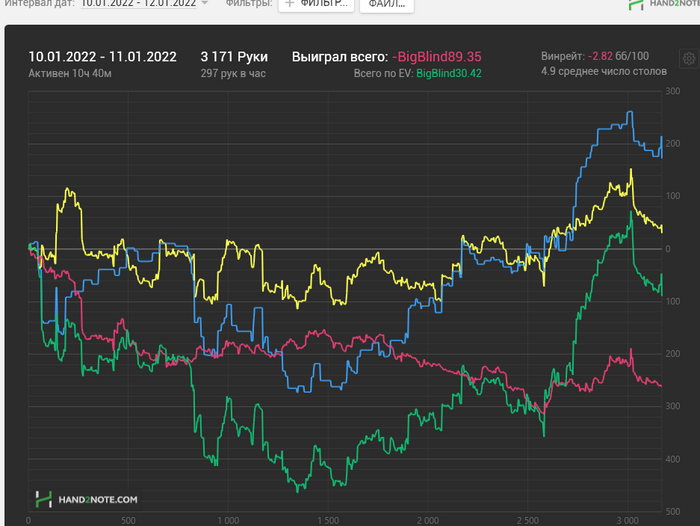Select the 'Винрейт:' label

tap(562, 56)
